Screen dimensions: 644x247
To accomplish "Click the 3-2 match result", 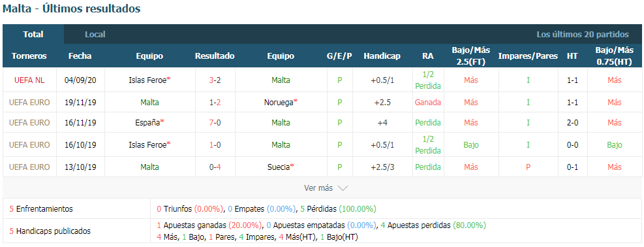I will pyautogui.click(x=215, y=80).
